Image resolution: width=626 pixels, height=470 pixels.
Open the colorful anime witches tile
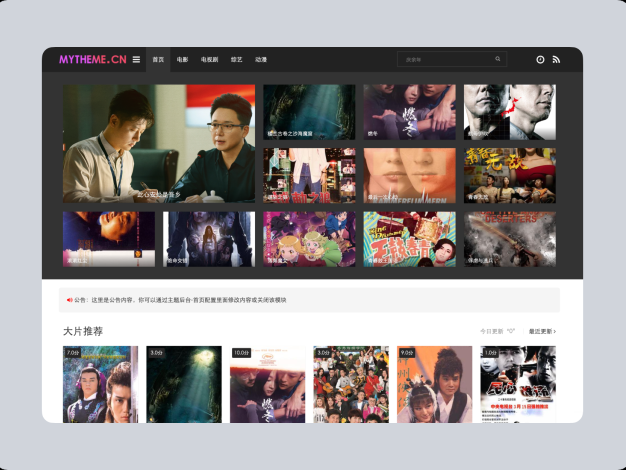[309, 239]
